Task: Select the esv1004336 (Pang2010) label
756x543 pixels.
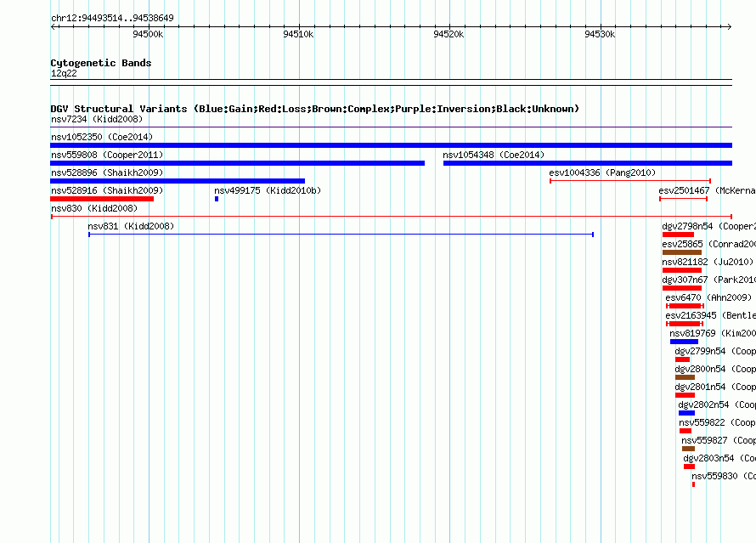Action: point(602,173)
